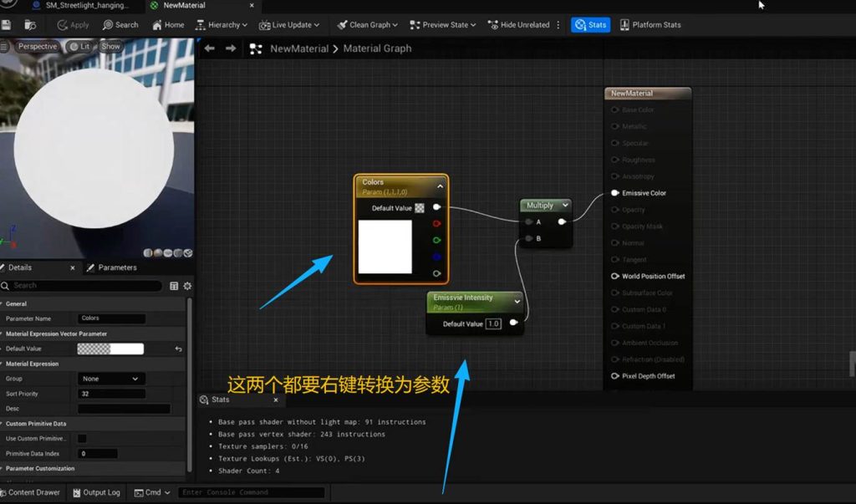This screenshot has width=856, height=504.
Task: Toggle Hide Unrelated nodes
Action: [x=518, y=25]
